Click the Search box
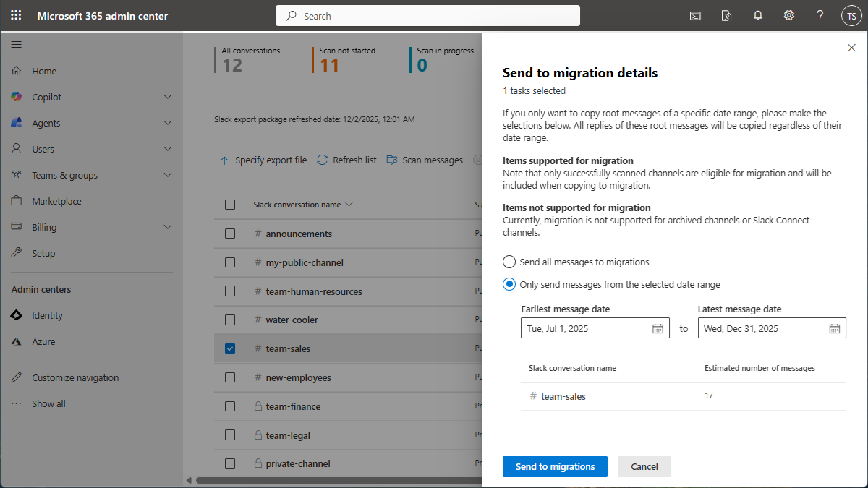868x488 pixels. 427,15
